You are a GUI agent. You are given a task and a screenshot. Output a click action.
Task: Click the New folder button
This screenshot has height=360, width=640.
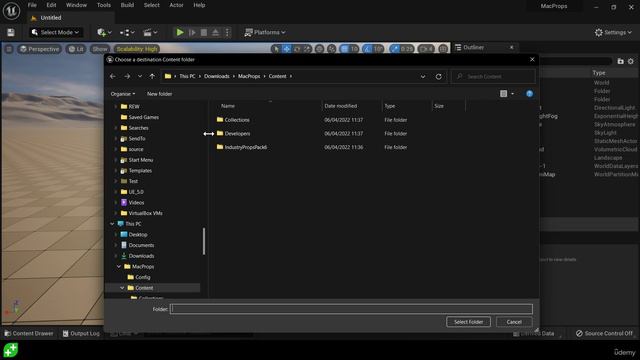click(x=159, y=94)
